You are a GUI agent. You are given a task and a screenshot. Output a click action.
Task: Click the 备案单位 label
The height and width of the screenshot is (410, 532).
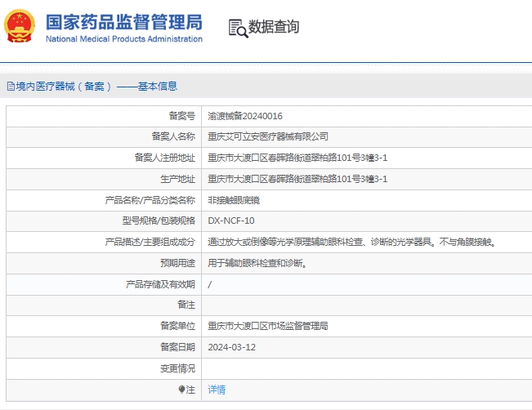point(178,326)
